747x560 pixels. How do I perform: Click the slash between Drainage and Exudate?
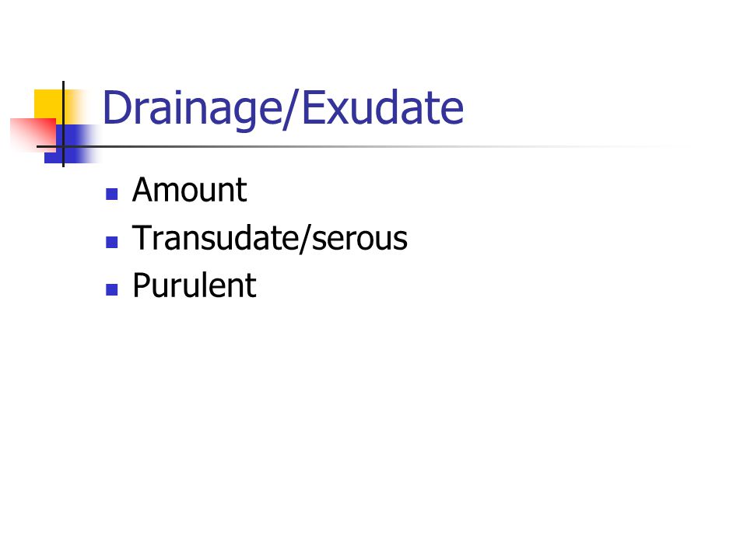[x=292, y=110]
